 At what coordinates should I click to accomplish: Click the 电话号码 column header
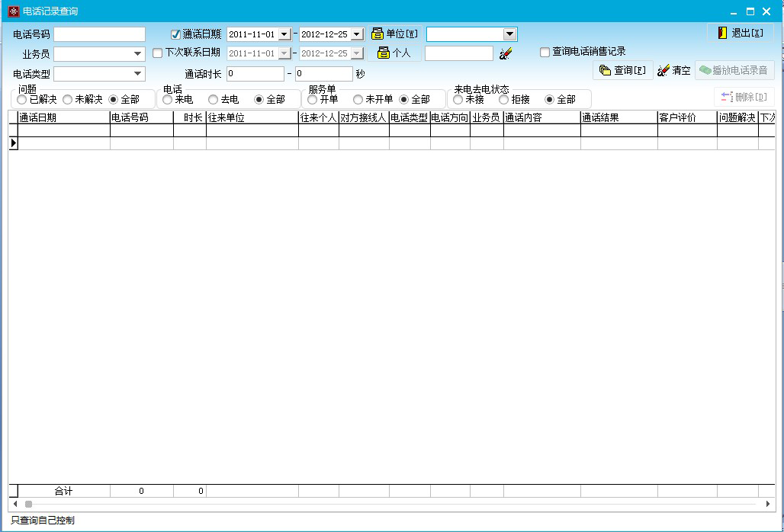coord(142,118)
